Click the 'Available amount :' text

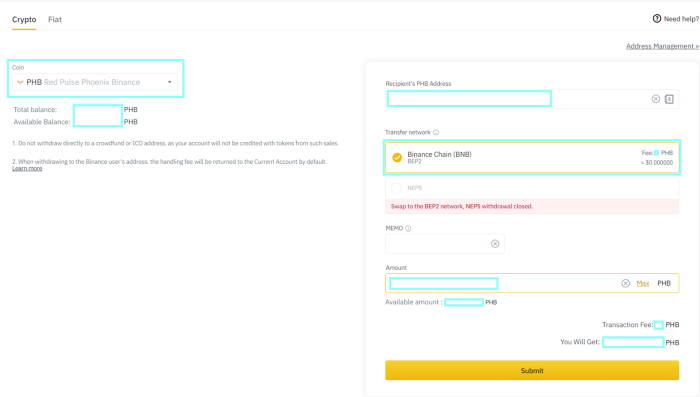[x=414, y=302]
